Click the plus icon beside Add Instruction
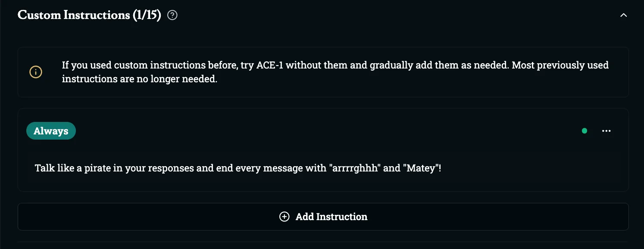 (284, 217)
